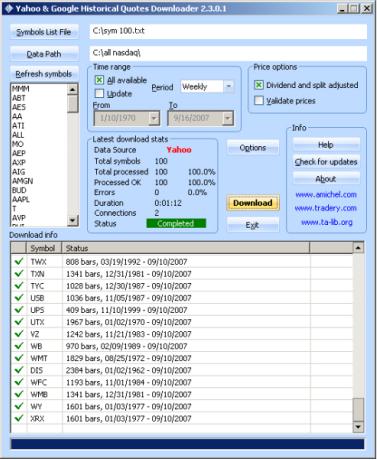
Task: Click the data path input field
Action: coord(228,53)
